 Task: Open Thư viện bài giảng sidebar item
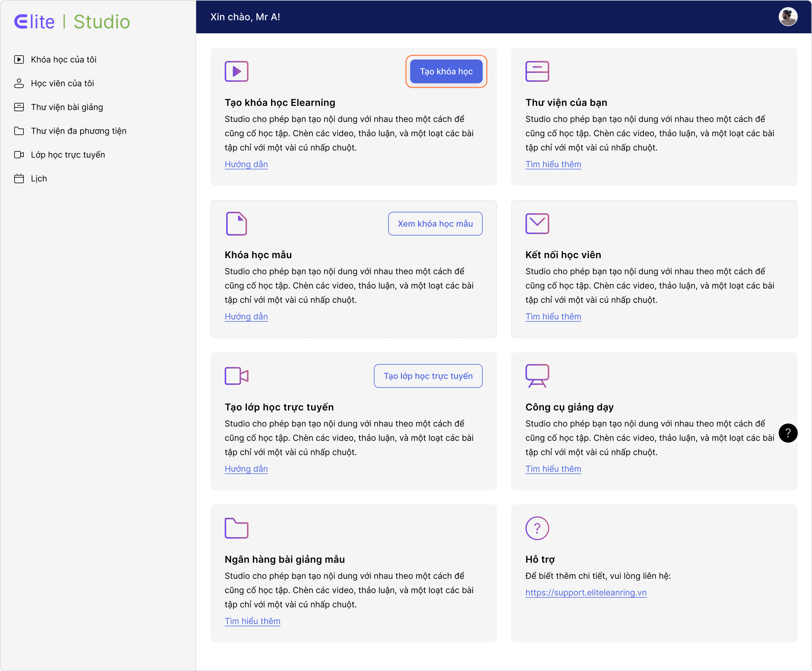pyautogui.click(x=67, y=107)
